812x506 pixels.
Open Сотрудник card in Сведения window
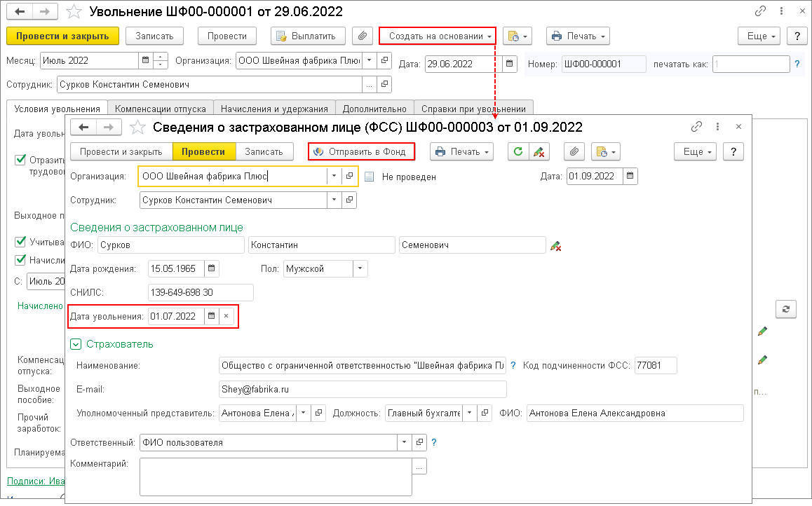[x=350, y=200]
